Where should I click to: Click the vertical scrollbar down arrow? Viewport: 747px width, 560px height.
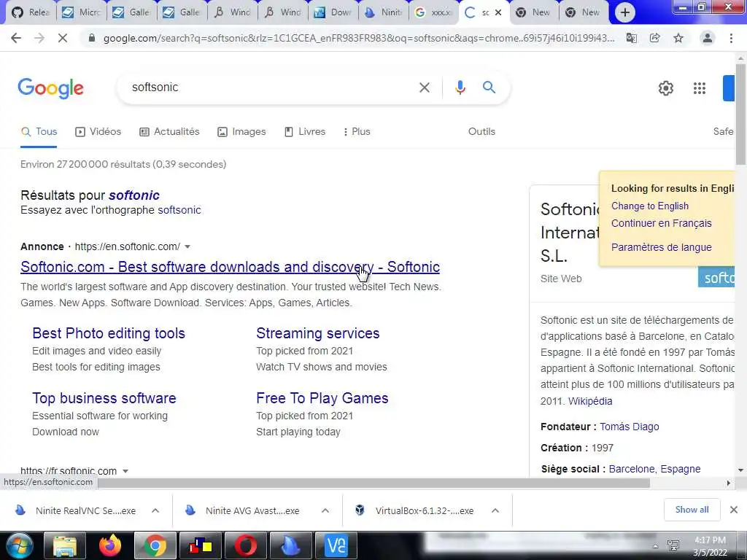[x=741, y=470]
